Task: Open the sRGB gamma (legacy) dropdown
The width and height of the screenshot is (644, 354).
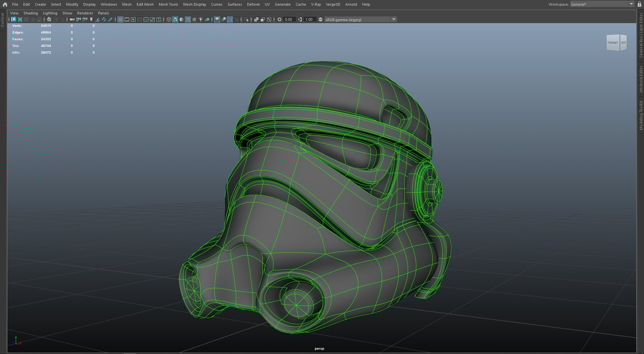Action: 360,20
